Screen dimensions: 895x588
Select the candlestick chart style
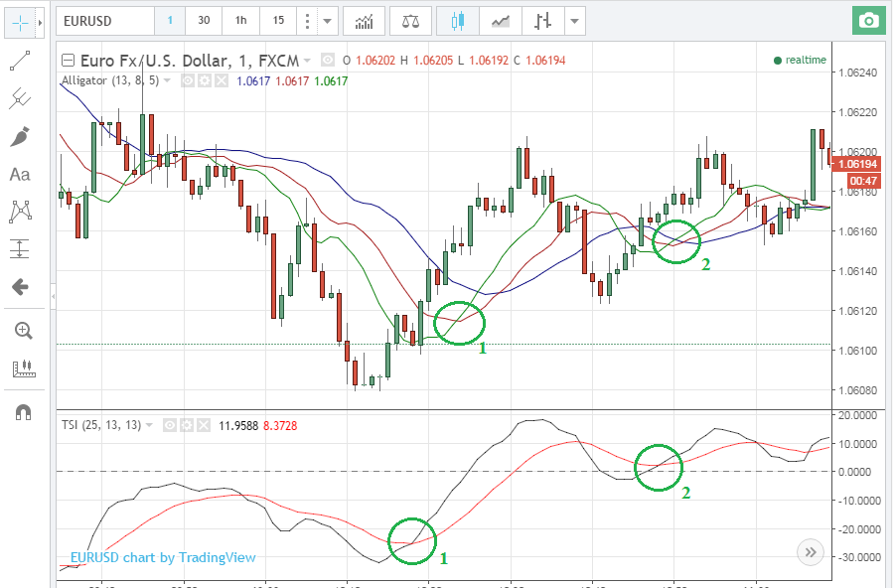pyautogui.click(x=457, y=20)
